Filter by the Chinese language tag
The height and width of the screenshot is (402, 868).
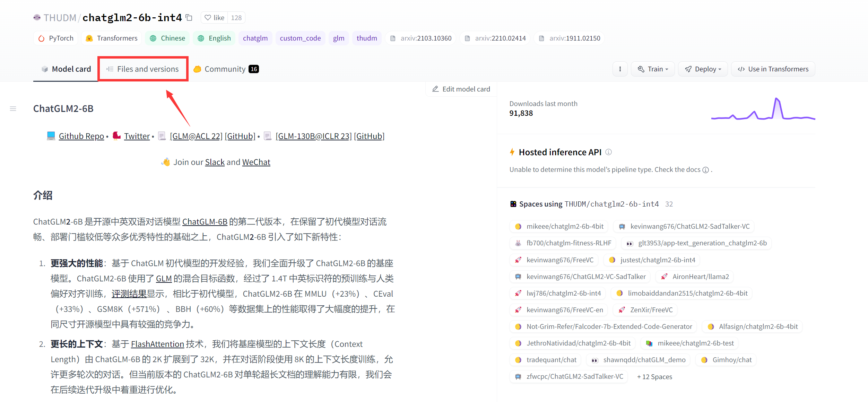pyautogui.click(x=167, y=38)
